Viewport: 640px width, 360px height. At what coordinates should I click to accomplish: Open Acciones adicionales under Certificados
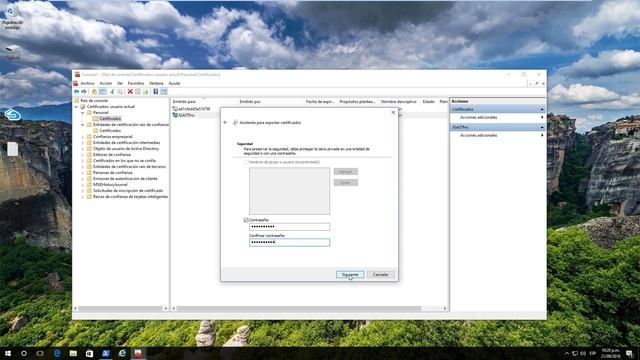[478, 117]
